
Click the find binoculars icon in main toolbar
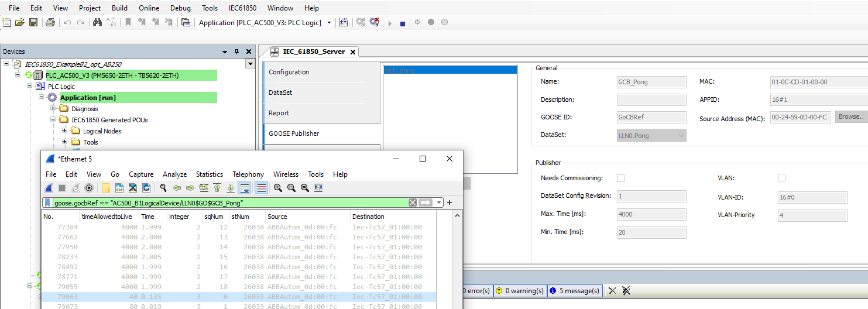pos(98,23)
